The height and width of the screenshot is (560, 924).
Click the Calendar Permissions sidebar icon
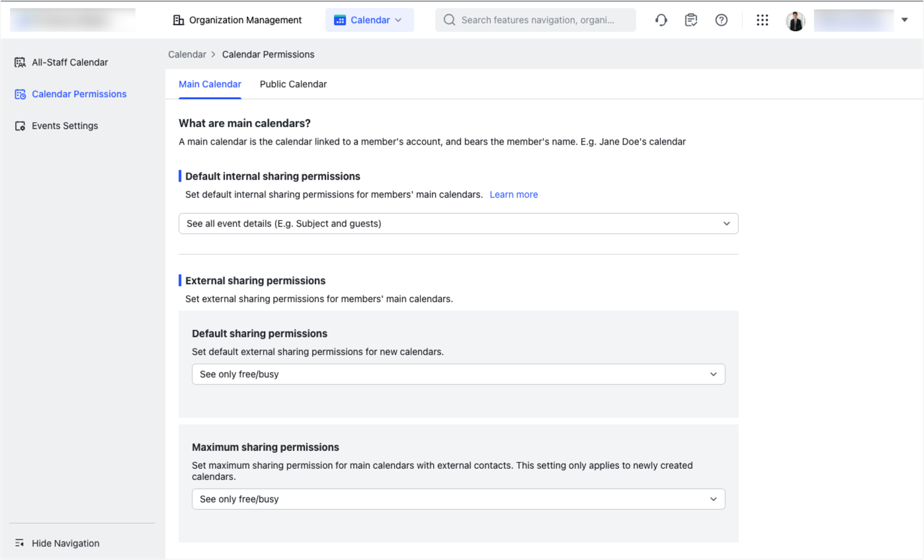pos(19,94)
